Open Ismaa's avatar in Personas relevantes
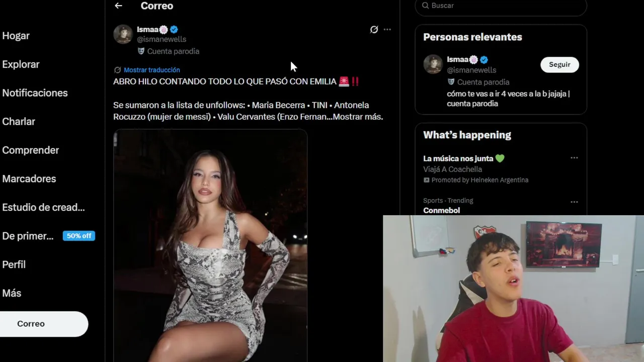This screenshot has width=644, height=362. [x=433, y=64]
